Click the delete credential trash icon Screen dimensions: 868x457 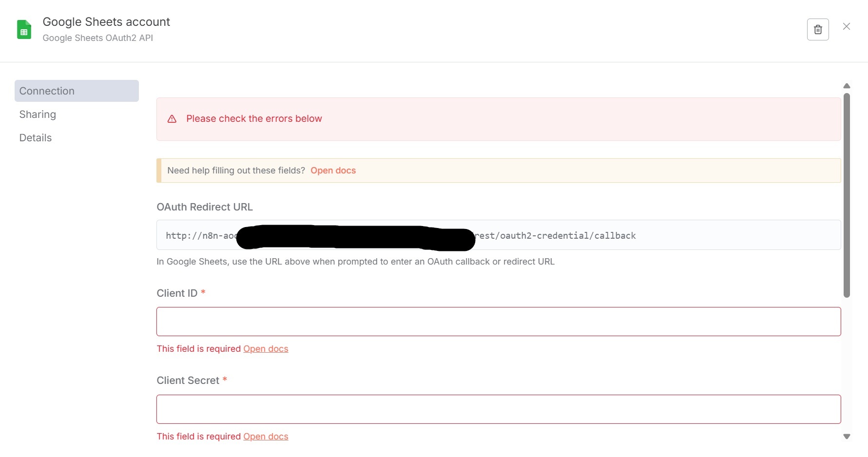coord(818,30)
